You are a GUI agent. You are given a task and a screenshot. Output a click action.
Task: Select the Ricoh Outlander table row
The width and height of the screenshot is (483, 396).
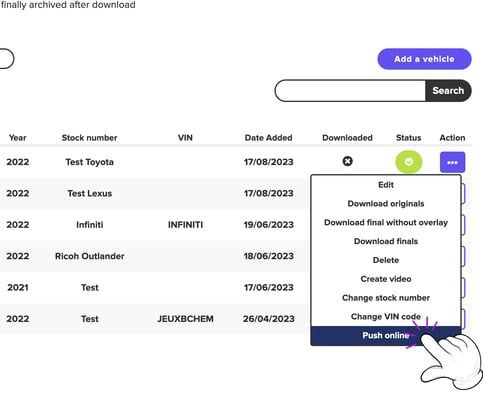click(155, 256)
